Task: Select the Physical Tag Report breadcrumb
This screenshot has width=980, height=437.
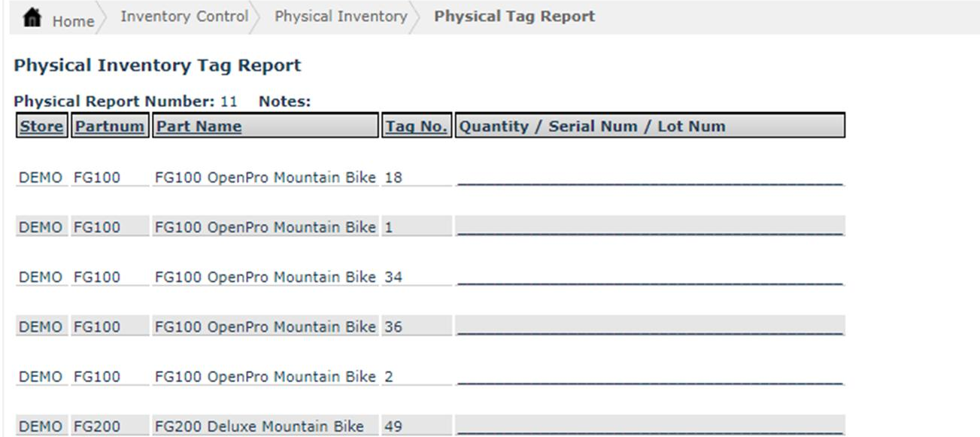Action: click(514, 17)
